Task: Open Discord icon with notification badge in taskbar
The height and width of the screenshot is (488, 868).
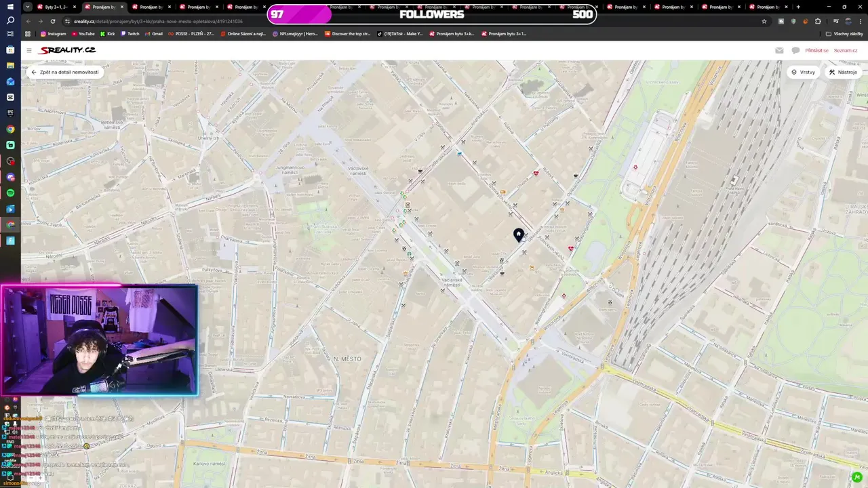Action: [x=10, y=177]
